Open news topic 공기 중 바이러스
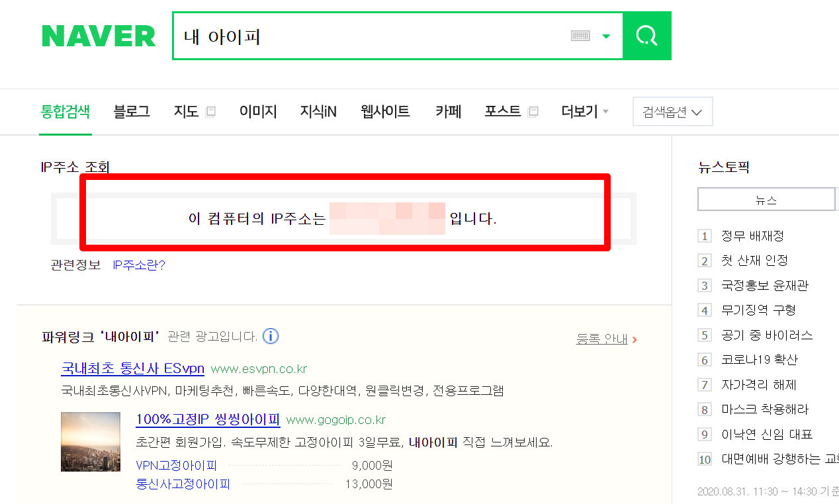839x504 pixels. [x=767, y=335]
